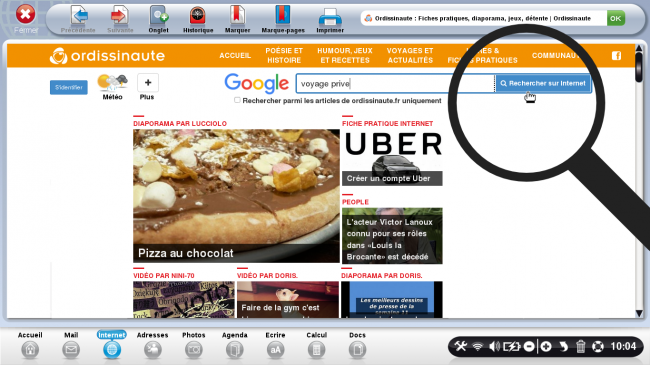
Task: Click Rechercher sur Internet search button
Action: pos(543,83)
